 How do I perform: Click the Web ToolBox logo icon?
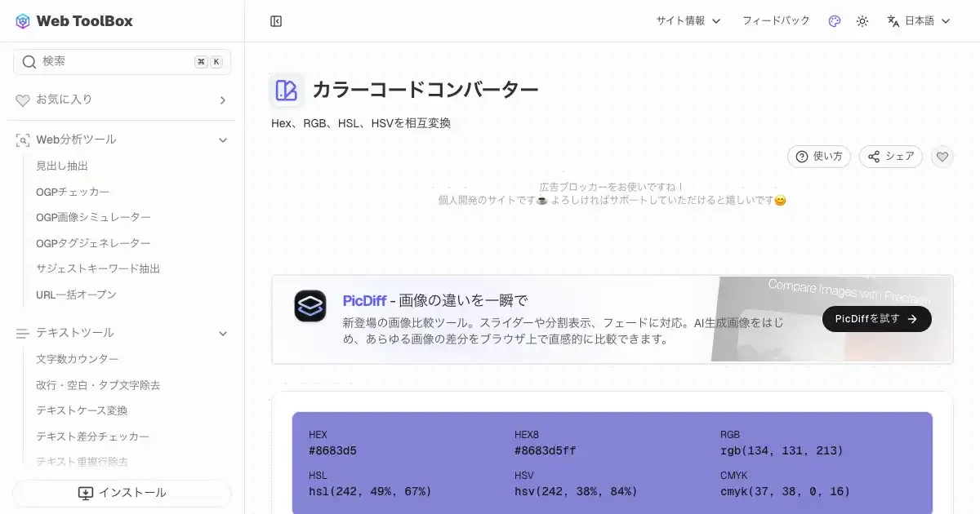pyautogui.click(x=23, y=21)
